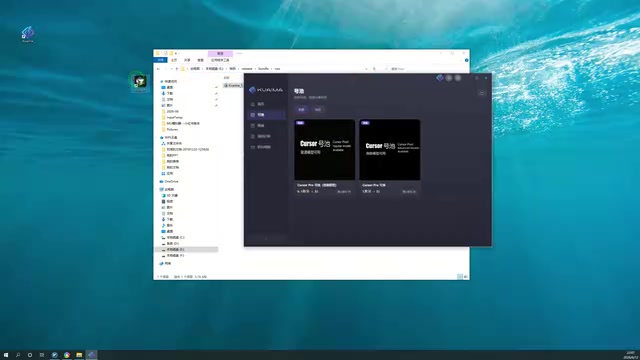Switch to 查看 tab in Explorer ribbon
Viewport: 640px width, 360px height.
click(200, 60)
